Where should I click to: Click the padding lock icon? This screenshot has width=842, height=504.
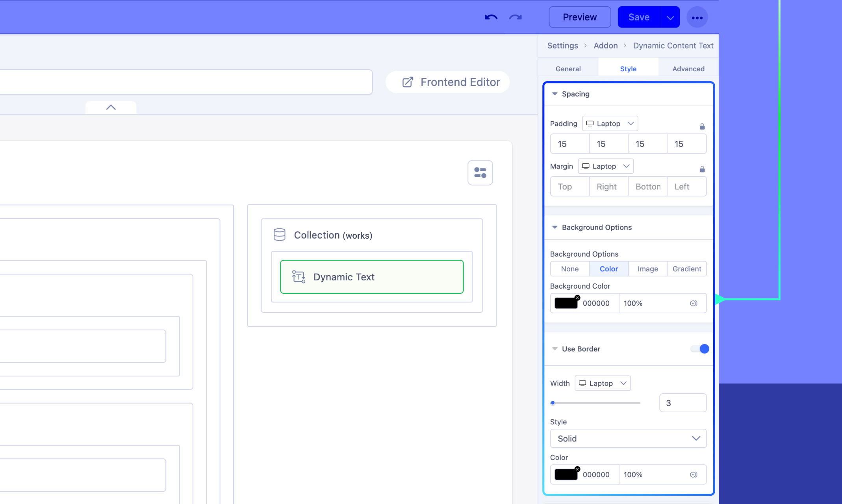tap(702, 126)
